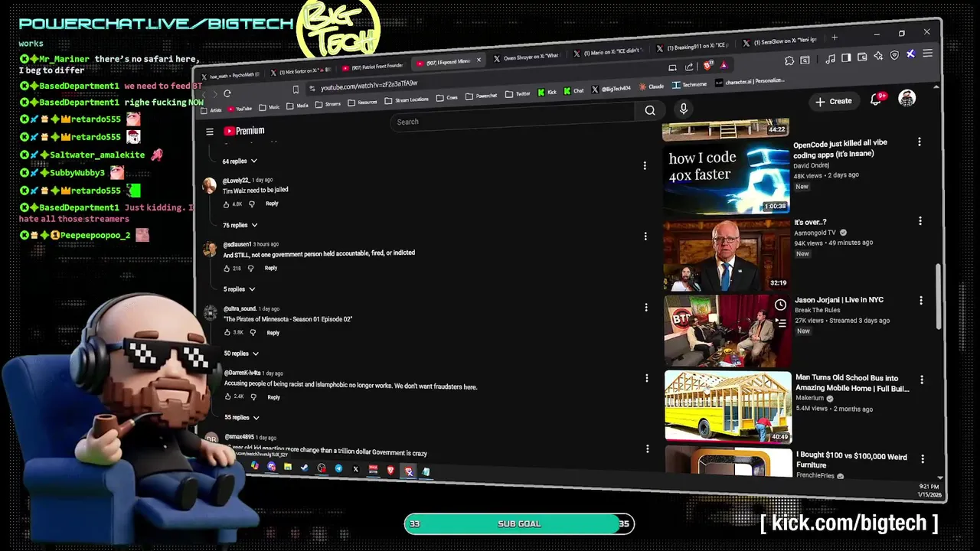Reply to the @ultra_sound comment
Viewport: 980px width, 551px height.
coord(273,333)
